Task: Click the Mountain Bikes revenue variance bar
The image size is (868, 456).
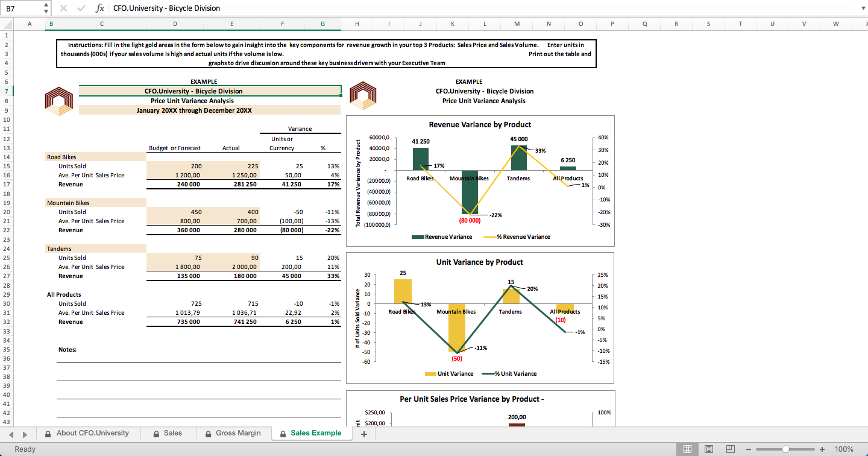Action: (470, 192)
